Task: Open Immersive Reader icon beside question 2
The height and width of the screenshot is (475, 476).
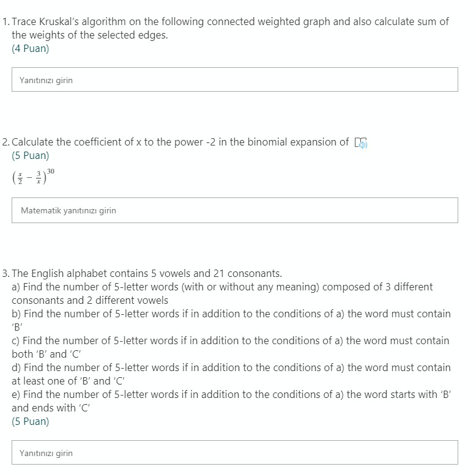Action: pos(360,142)
